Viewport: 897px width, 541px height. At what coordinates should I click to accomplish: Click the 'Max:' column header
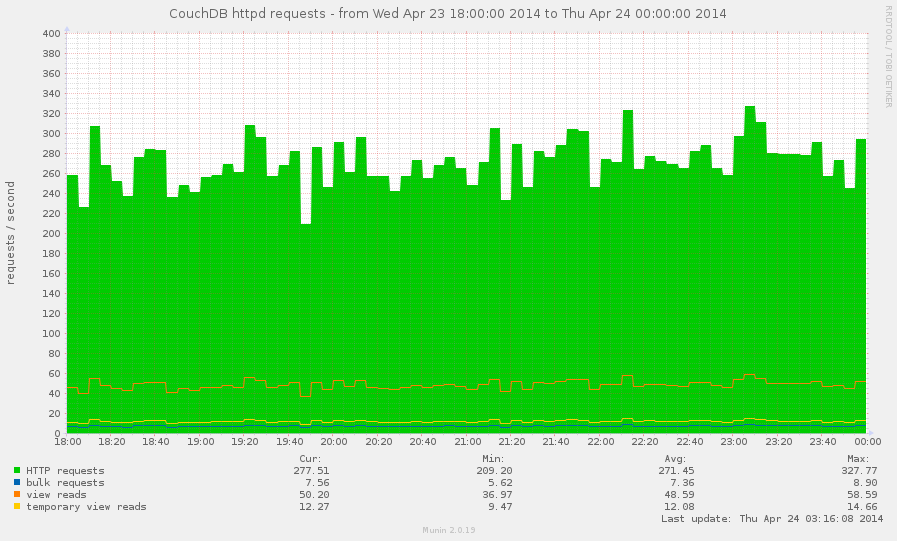[858, 459]
